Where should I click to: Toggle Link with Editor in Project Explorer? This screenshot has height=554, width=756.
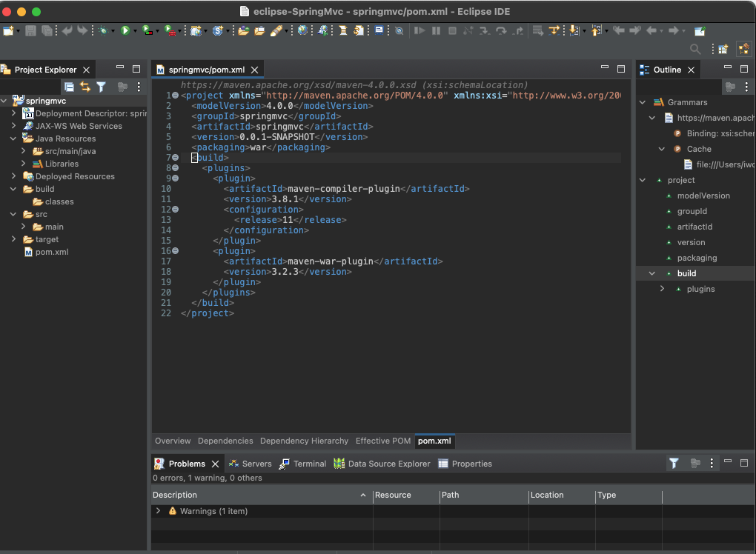pos(85,87)
